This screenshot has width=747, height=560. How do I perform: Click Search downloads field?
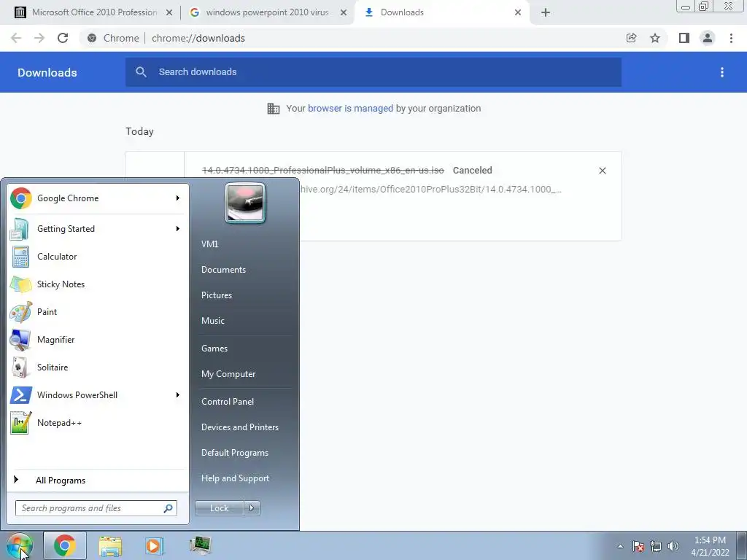click(x=373, y=72)
